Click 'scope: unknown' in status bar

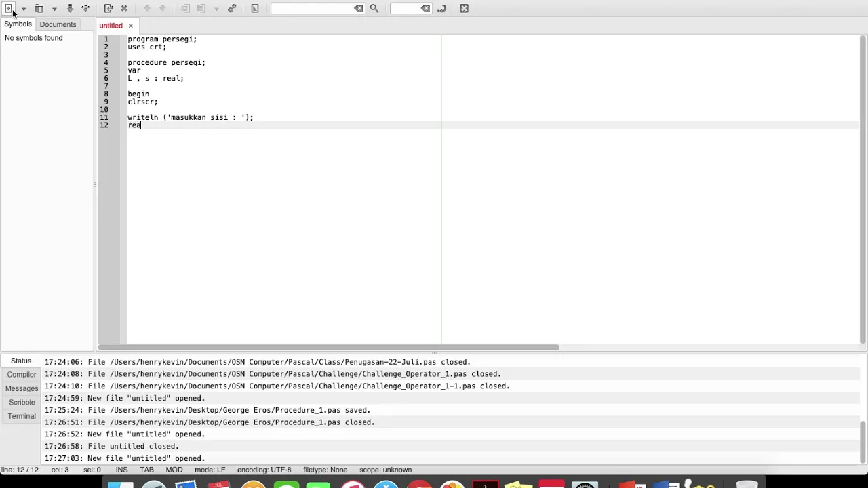tap(385, 470)
